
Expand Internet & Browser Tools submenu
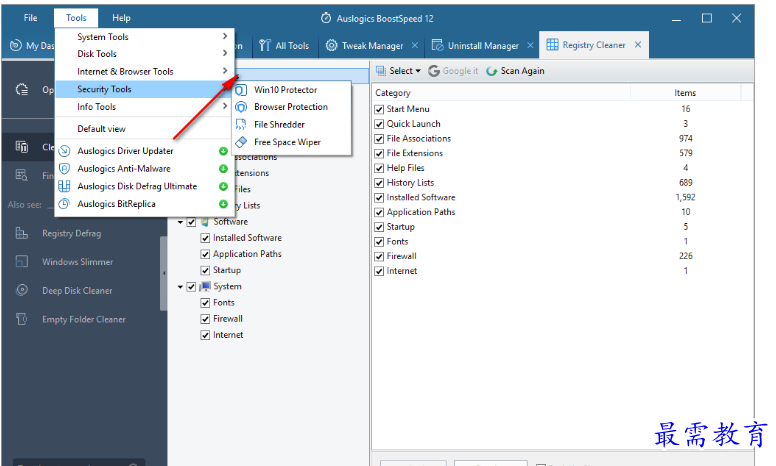click(144, 71)
